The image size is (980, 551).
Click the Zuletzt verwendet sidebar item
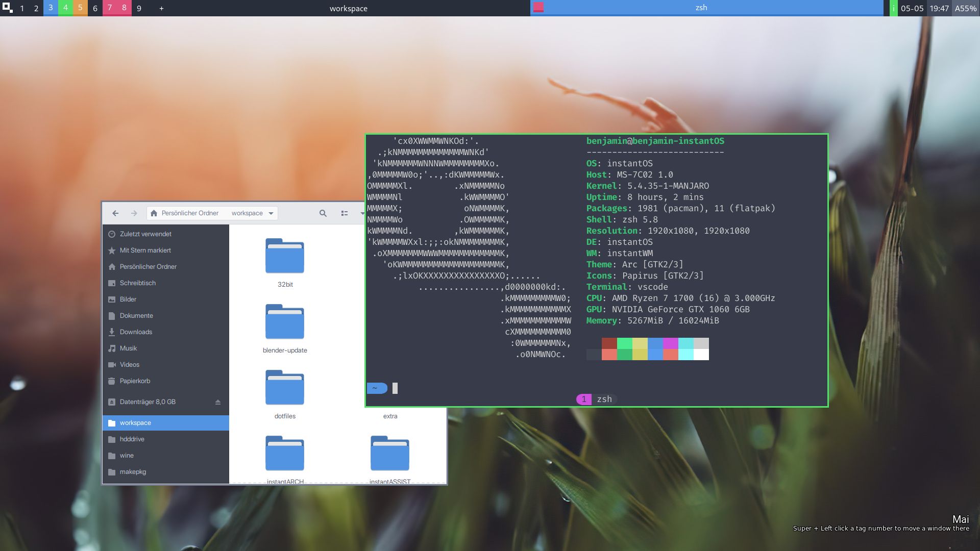click(x=145, y=234)
